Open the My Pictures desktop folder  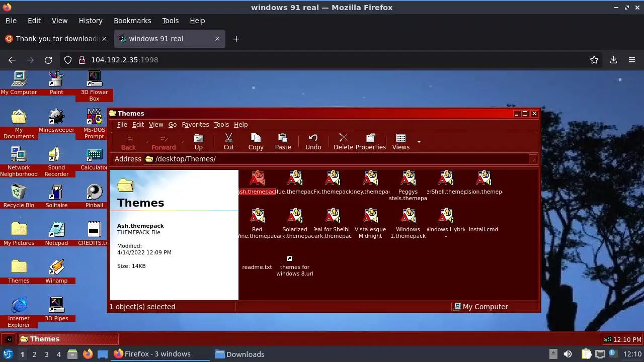pyautogui.click(x=19, y=234)
